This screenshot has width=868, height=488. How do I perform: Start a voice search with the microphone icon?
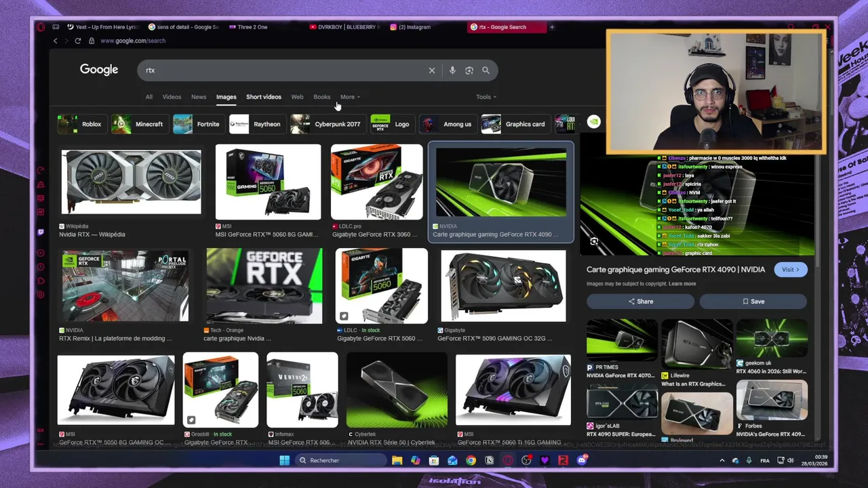(x=452, y=70)
